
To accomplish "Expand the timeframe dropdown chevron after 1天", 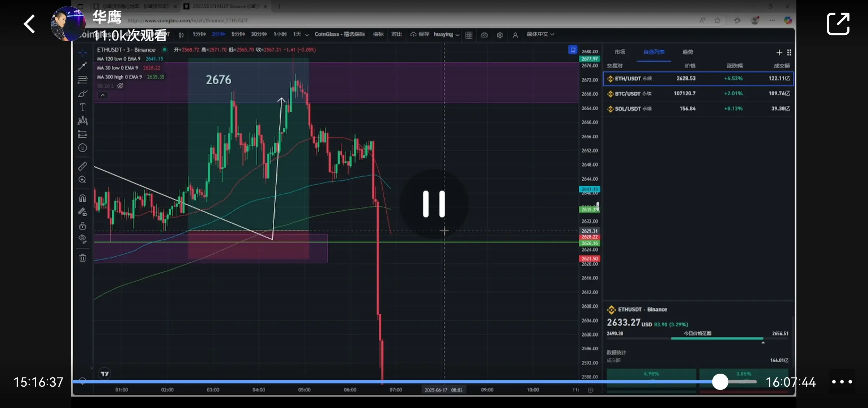I will click(307, 35).
